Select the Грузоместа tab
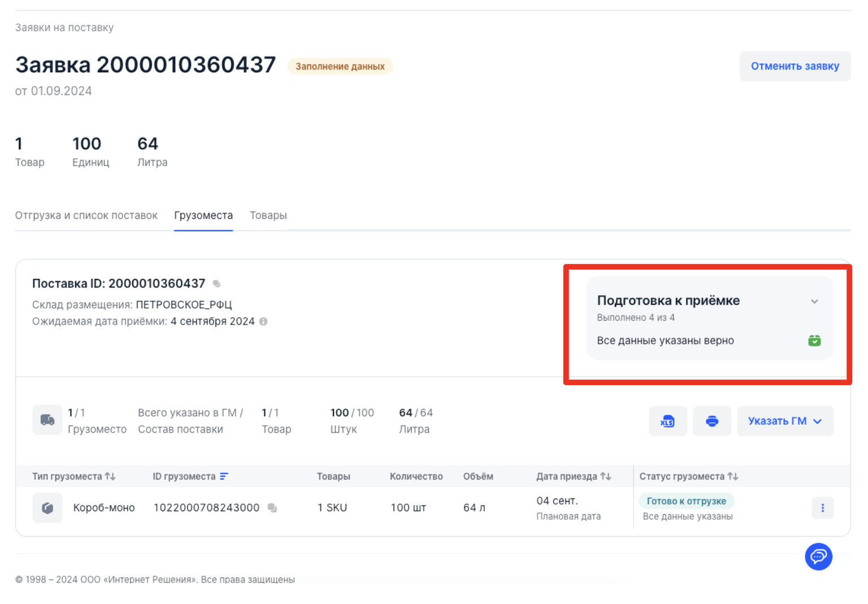 203,215
